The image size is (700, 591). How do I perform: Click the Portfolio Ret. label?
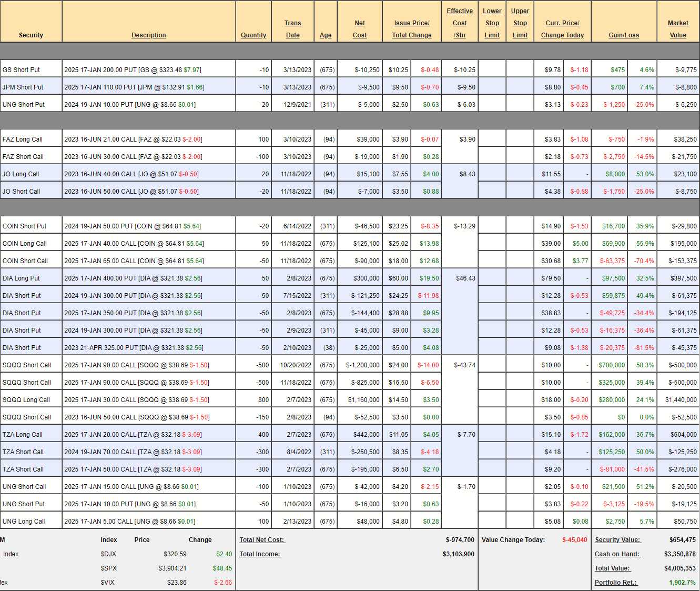point(616,583)
